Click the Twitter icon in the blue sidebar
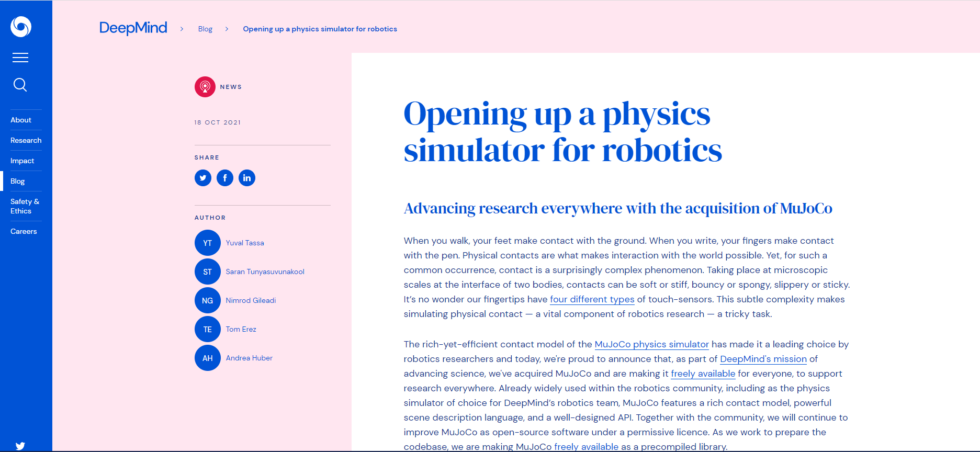The width and height of the screenshot is (980, 452). click(x=20, y=446)
